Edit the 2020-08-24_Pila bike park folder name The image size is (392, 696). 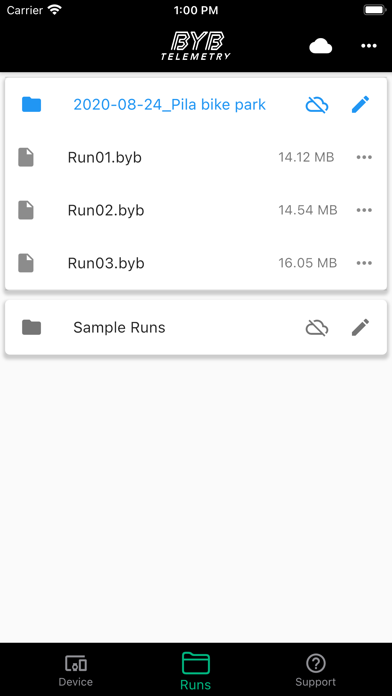click(360, 105)
